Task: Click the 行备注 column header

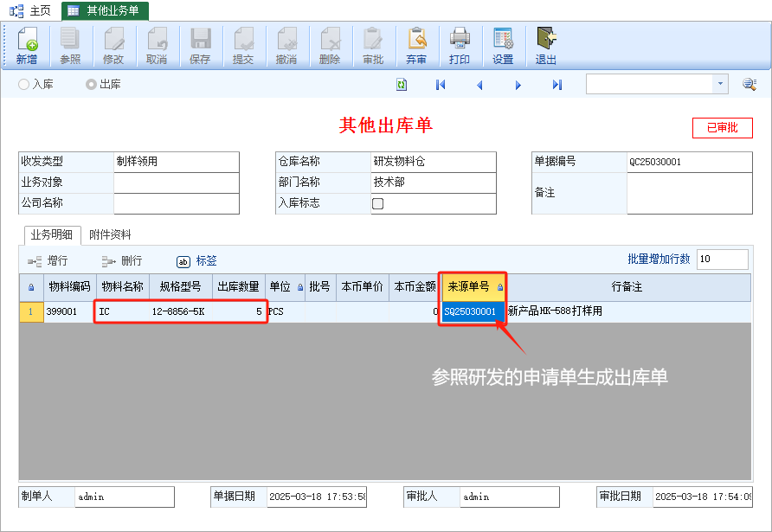Action: pyautogui.click(x=627, y=287)
